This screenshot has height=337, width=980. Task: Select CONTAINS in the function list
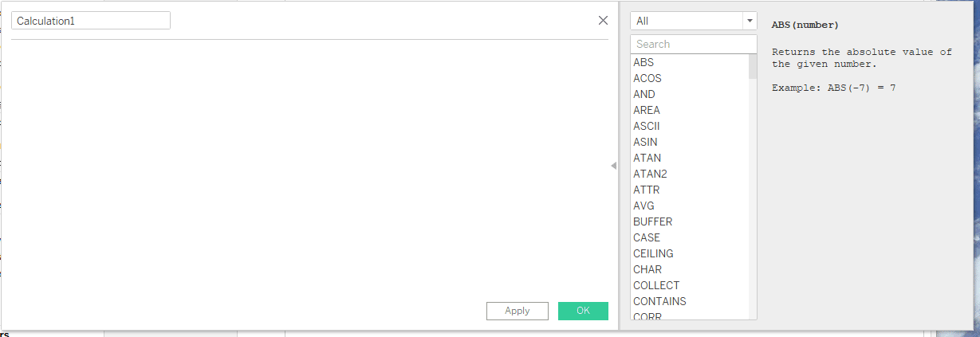pos(659,301)
